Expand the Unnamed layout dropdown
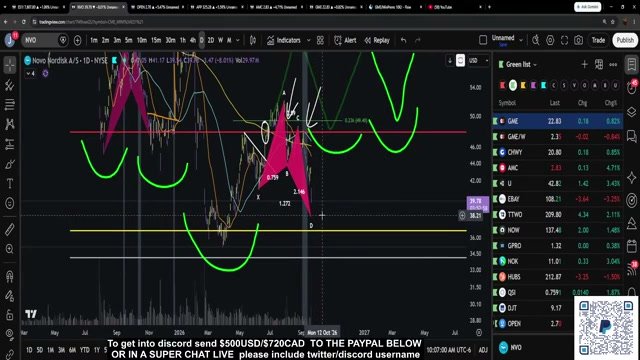The image size is (640, 360). point(521,40)
